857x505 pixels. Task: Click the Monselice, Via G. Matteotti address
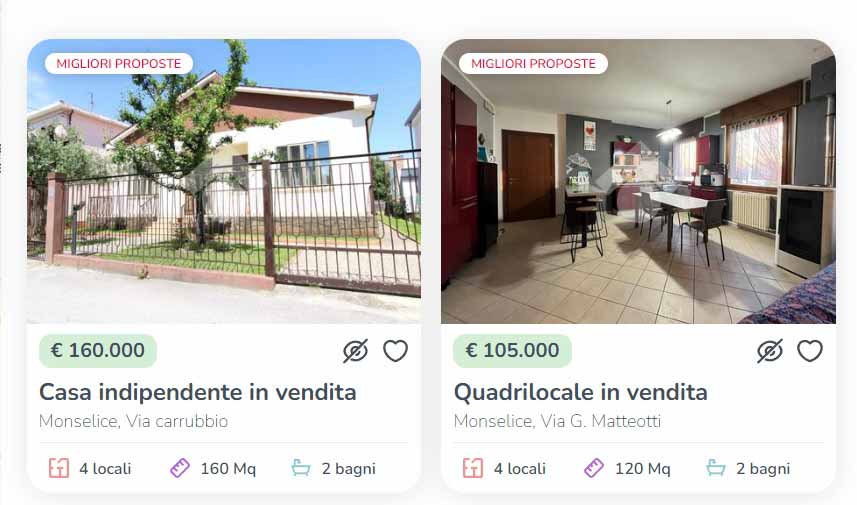557,421
